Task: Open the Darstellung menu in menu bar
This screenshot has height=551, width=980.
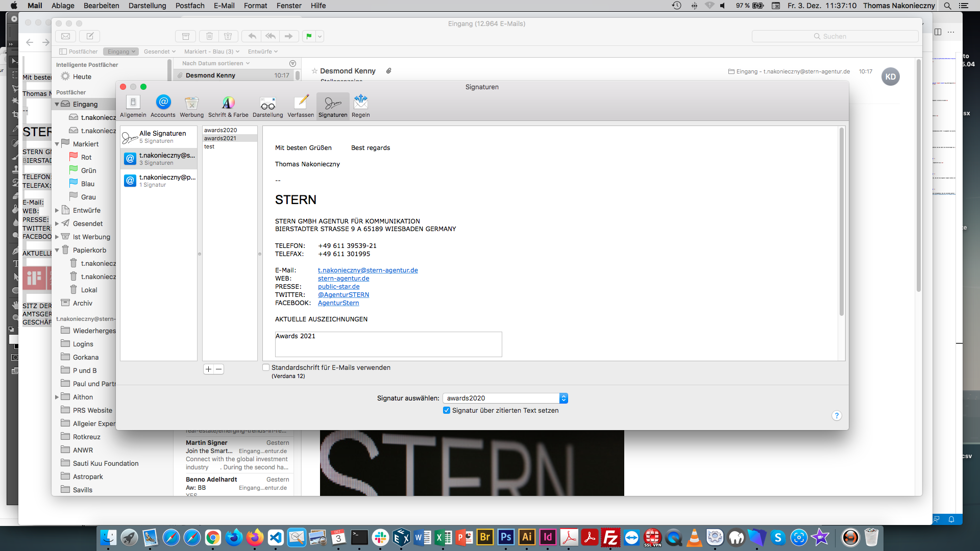Action: click(147, 6)
